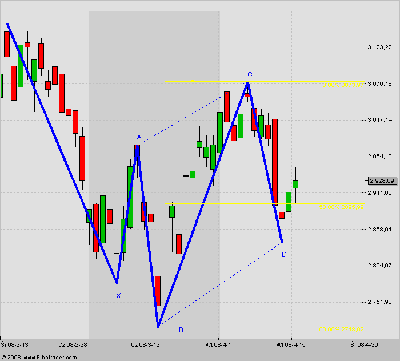The height and width of the screenshot is (361, 400).
Task: Click the bottom yellow Fibonacci percentage label
Action: coord(341,329)
